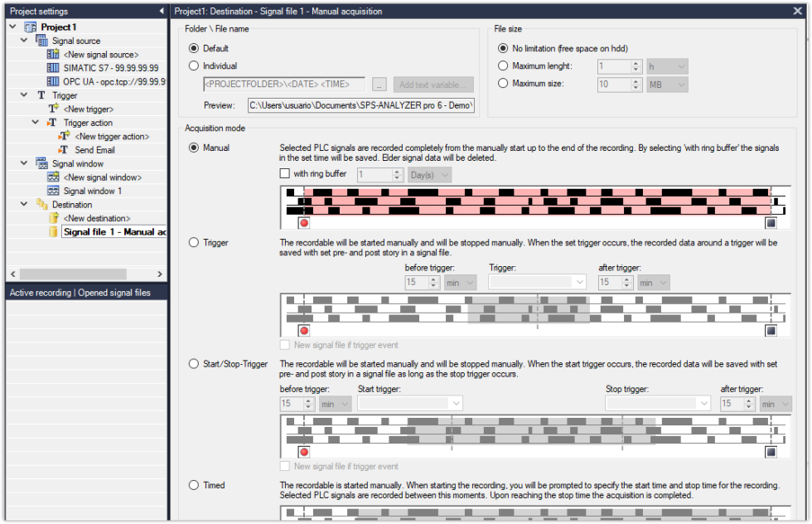Enable the 'with ring buffer' checkbox
The image size is (812, 524).
tap(286, 174)
